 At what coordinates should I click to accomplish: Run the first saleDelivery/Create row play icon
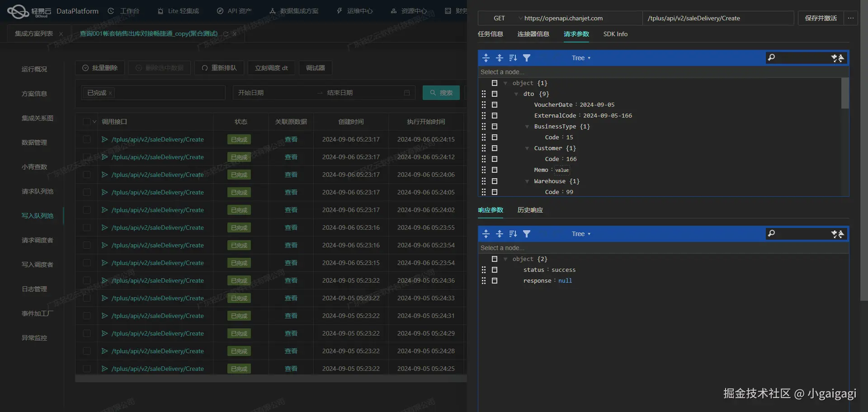105,139
